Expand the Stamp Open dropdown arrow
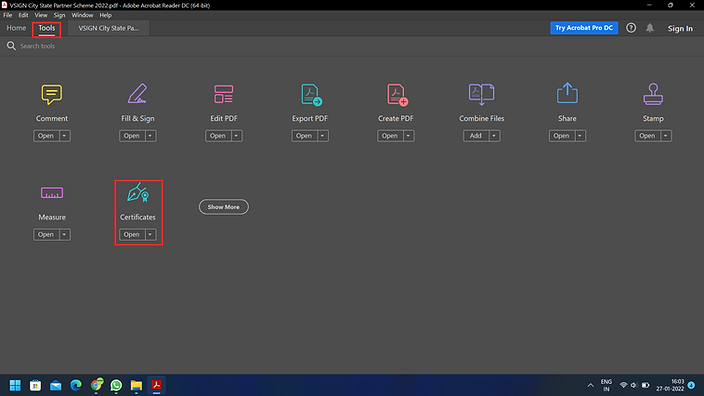 pos(665,136)
